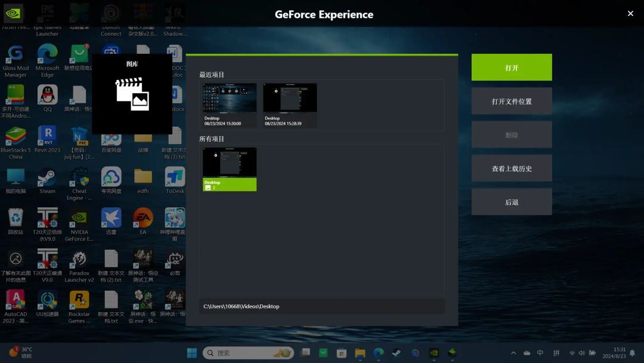The height and width of the screenshot is (363, 644).
Task: Select BlueStacks 5 China desktop icon
Action: click(x=16, y=143)
